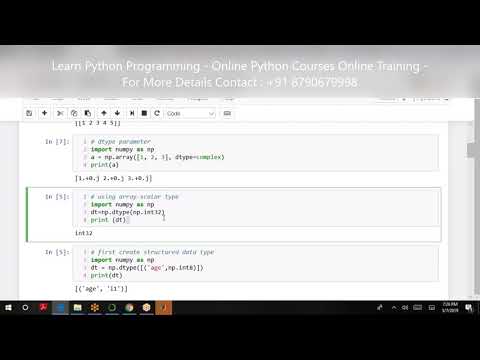Move the selected cell up with the arrow

[104, 113]
